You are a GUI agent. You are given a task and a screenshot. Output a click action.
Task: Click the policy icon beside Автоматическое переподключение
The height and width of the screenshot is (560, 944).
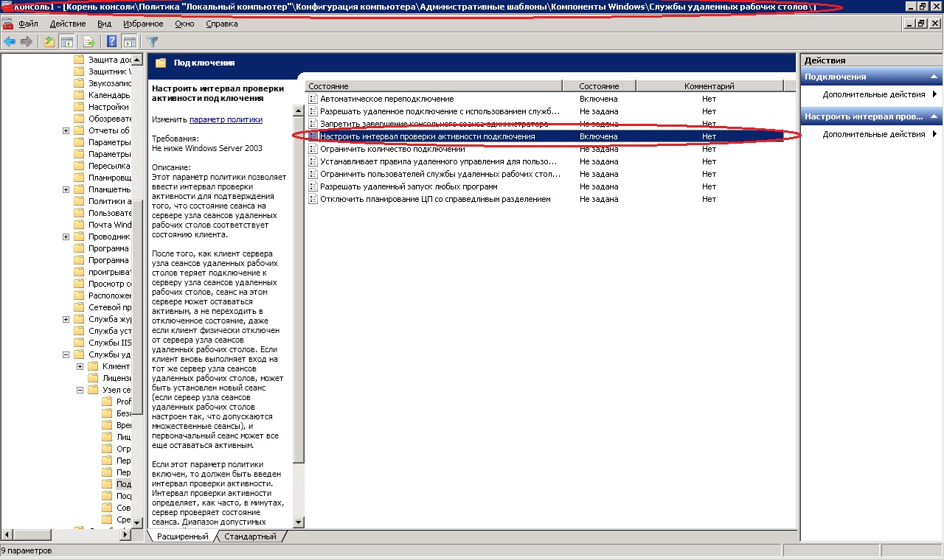313,99
